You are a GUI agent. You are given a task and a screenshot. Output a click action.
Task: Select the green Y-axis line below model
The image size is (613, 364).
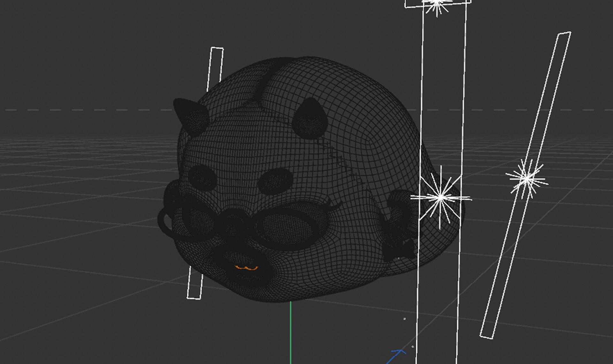291,332
